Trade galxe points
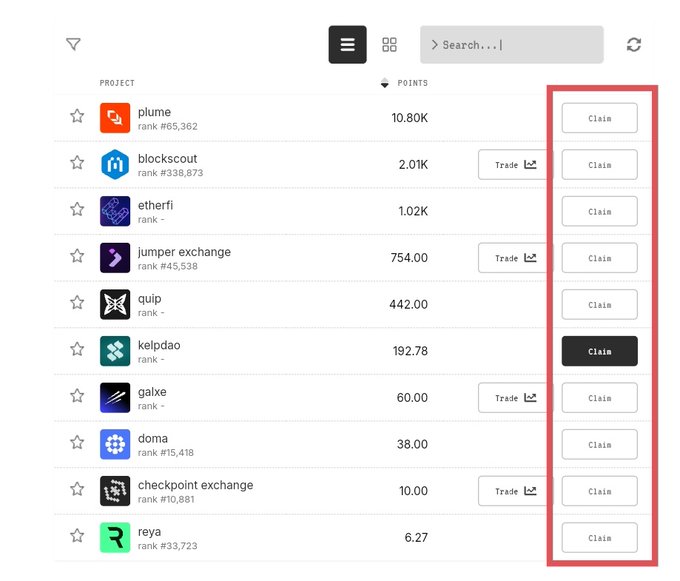The image size is (680, 581). [515, 398]
